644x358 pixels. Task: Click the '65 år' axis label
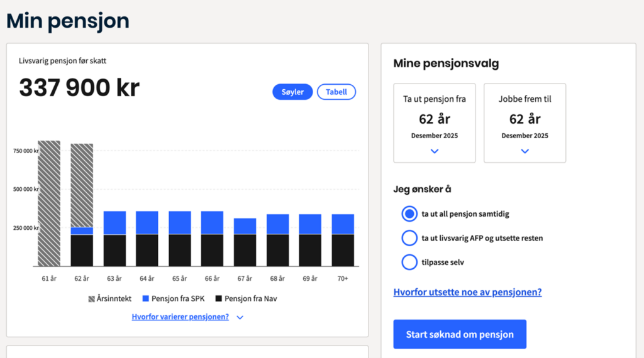179,278
